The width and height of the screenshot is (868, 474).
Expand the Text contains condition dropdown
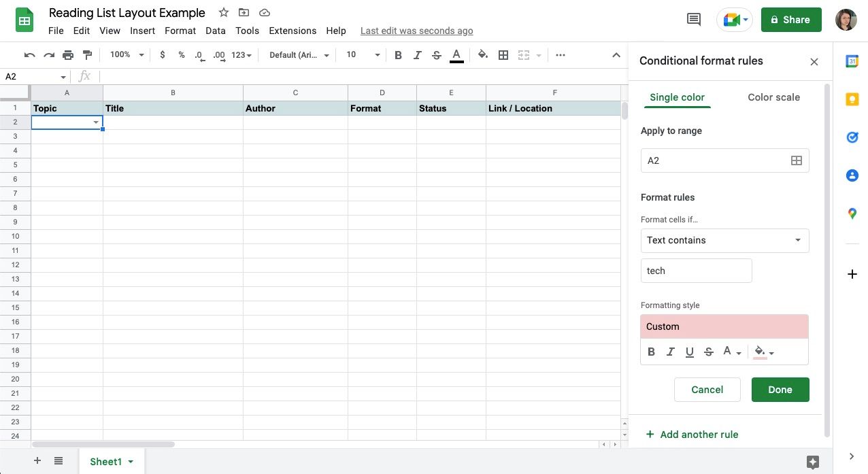coord(724,240)
